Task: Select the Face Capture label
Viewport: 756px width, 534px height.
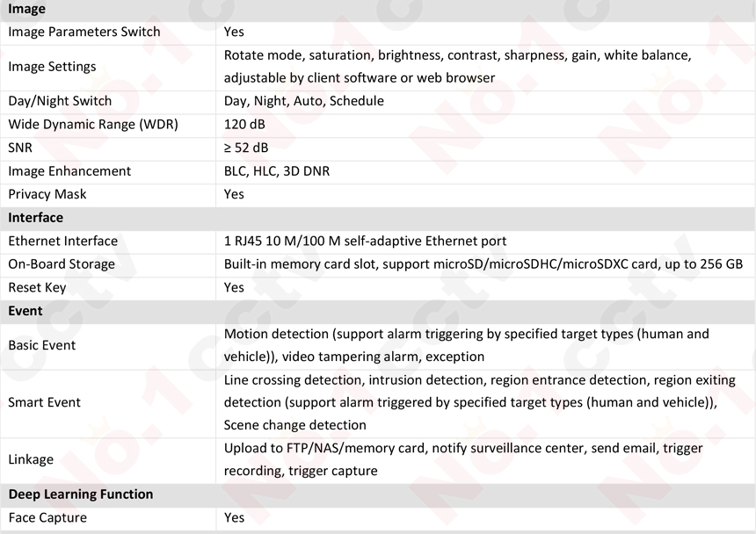Action: (x=47, y=517)
